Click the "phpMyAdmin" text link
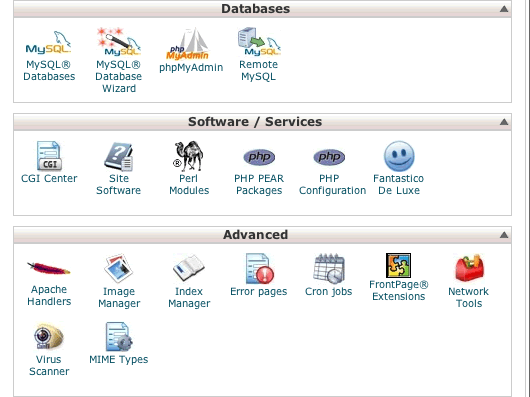This screenshot has height=397, width=530. 191,68
